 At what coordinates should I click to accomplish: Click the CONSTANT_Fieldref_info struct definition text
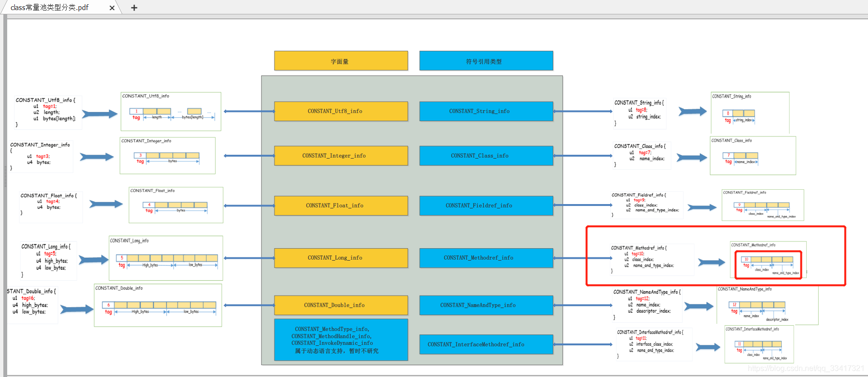tap(646, 205)
